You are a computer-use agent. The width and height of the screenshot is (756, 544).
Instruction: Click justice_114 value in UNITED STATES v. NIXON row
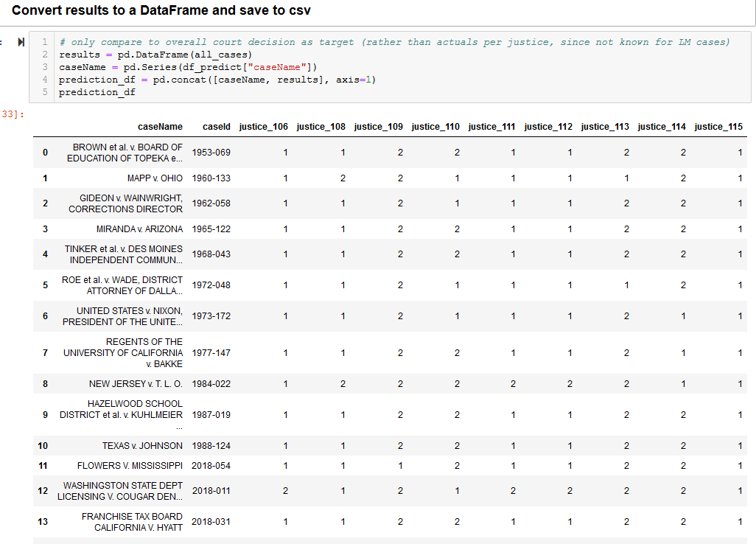pos(683,316)
